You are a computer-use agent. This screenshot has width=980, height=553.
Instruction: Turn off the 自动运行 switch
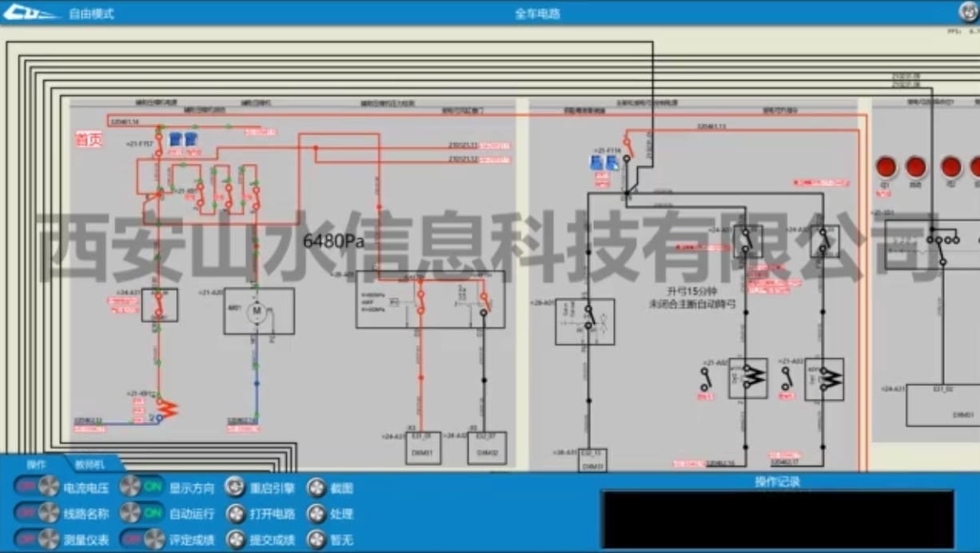[142, 513]
